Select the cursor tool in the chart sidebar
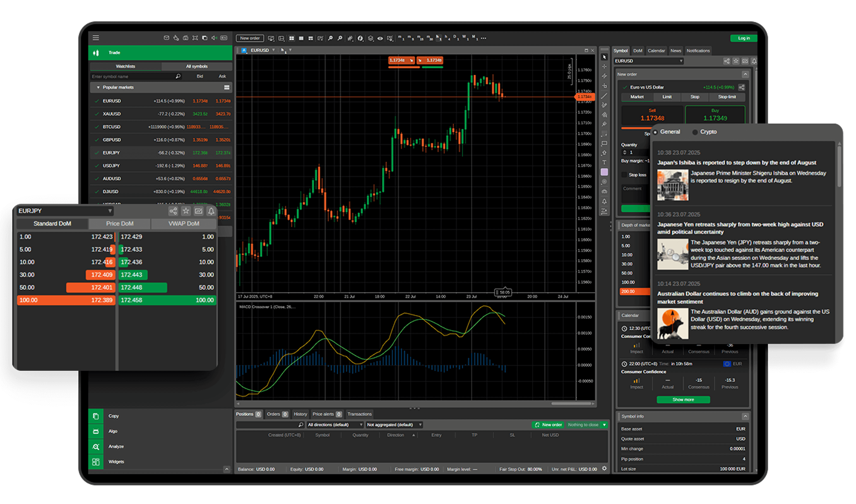The width and height of the screenshot is (856, 504). pyautogui.click(x=605, y=57)
